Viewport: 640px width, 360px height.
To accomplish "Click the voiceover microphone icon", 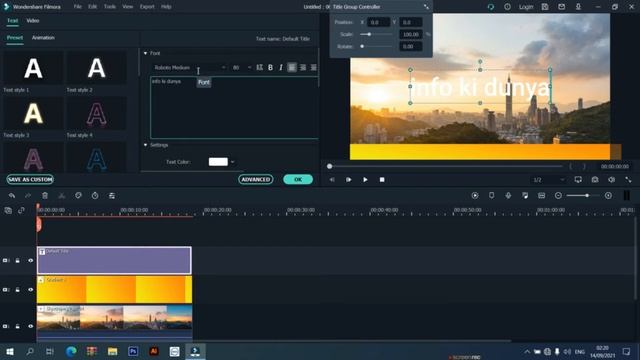I will point(508,196).
